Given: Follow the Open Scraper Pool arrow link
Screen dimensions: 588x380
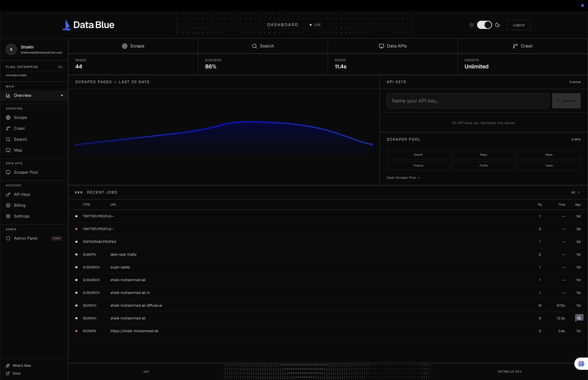Looking at the screenshot, I should point(403,178).
